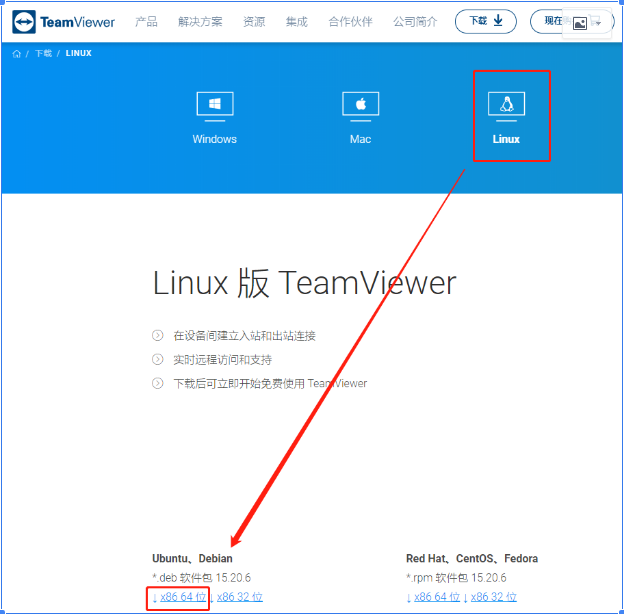Click the Ubuntu、Debian heading

tap(192, 558)
